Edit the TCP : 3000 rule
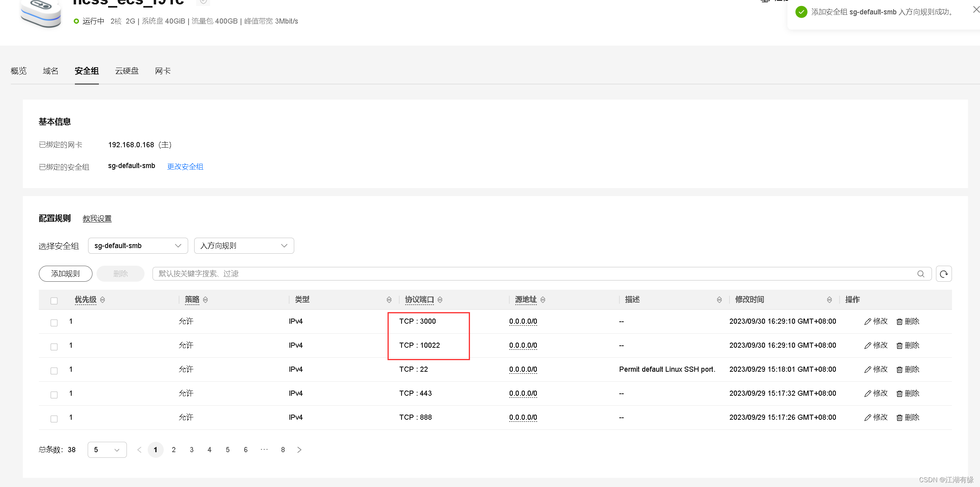980x487 pixels. pos(876,321)
